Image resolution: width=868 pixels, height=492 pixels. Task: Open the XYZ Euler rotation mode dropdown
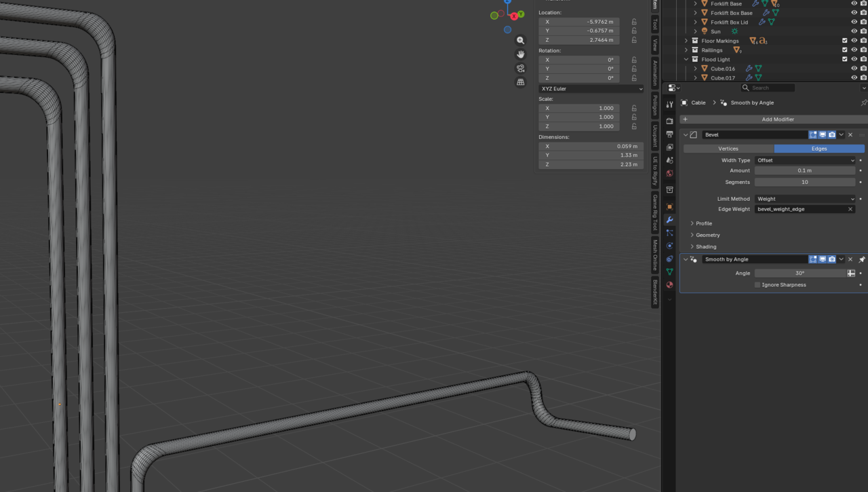(x=591, y=89)
